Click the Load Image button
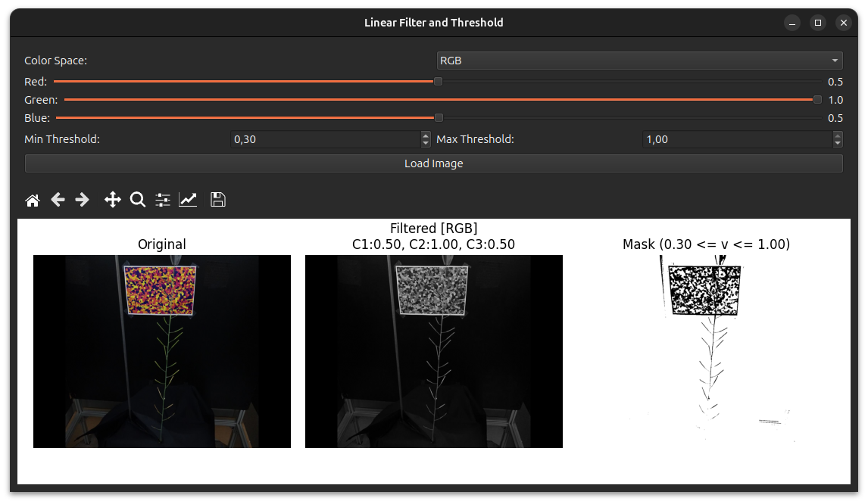The width and height of the screenshot is (868, 504). (x=433, y=163)
